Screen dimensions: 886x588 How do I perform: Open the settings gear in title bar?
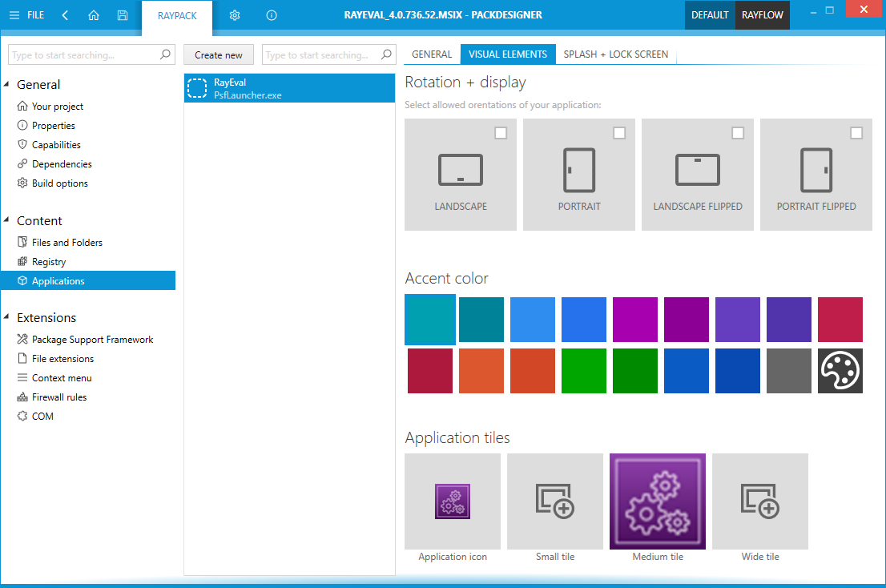click(x=235, y=15)
